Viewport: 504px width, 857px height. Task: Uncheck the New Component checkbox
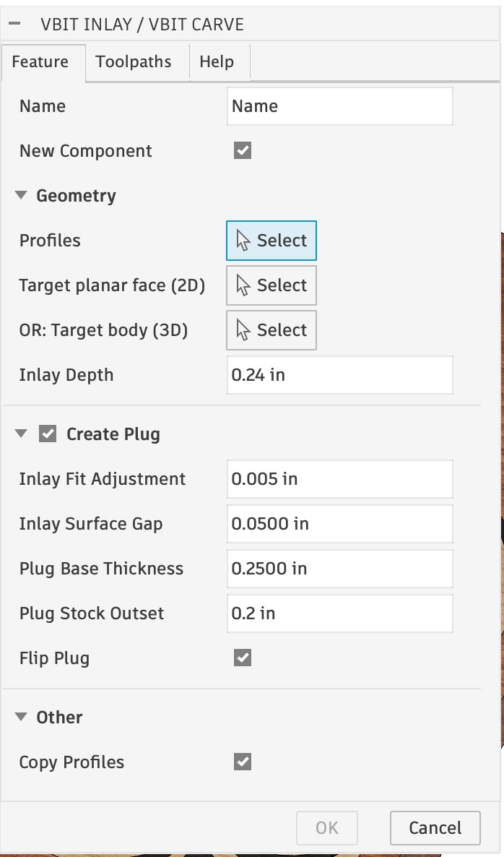pos(243,151)
